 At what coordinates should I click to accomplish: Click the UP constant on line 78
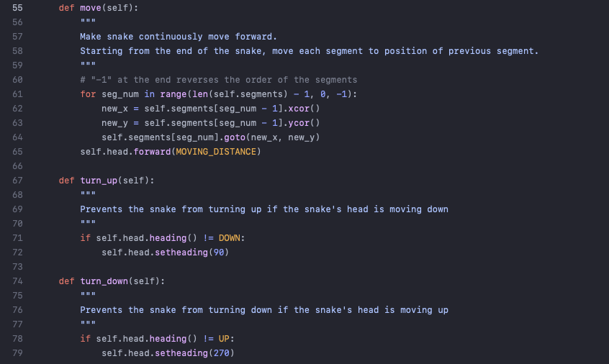pyautogui.click(x=224, y=339)
